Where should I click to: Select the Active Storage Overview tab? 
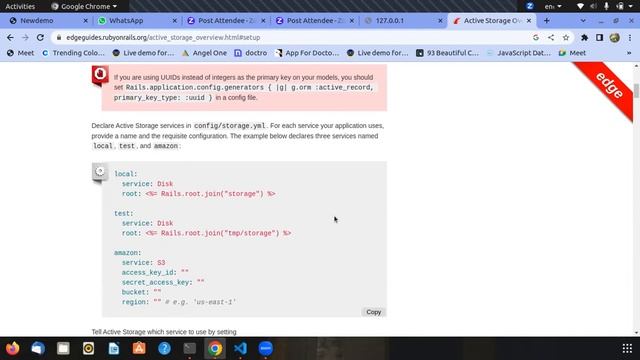[492, 20]
